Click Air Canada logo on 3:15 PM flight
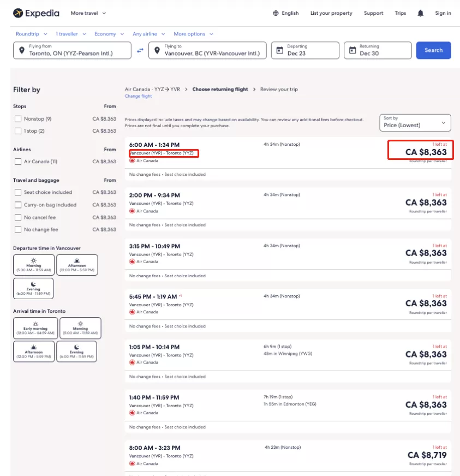The height and width of the screenshot is (476, 460). tap(132, 261)
